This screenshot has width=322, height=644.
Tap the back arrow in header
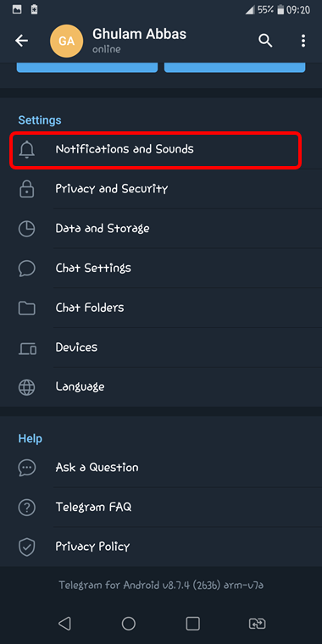21,41
